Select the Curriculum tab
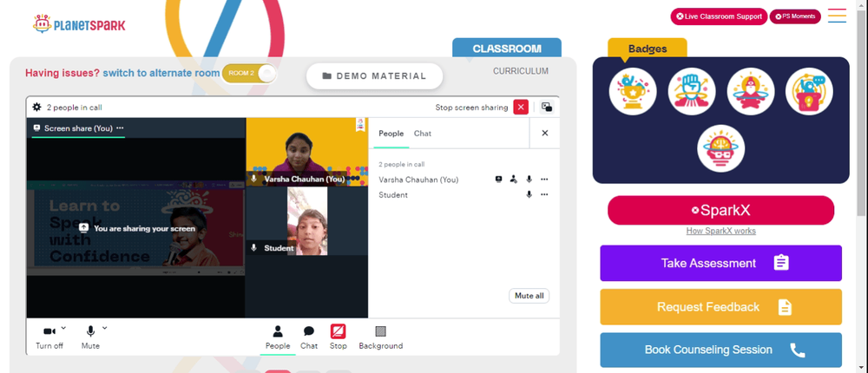The image size is (868, 373). point(520,71)
